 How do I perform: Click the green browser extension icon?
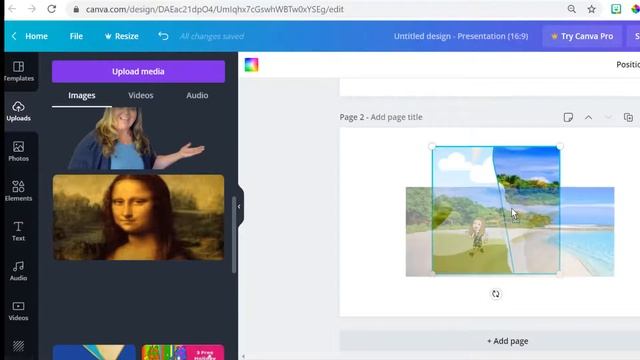click(616, 9)
